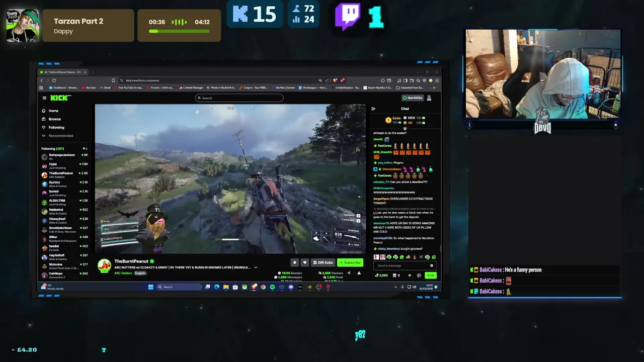Click the Tarzan Part 2 progress bar
Viewport: 644px width, 362px height.
[179, 31]
